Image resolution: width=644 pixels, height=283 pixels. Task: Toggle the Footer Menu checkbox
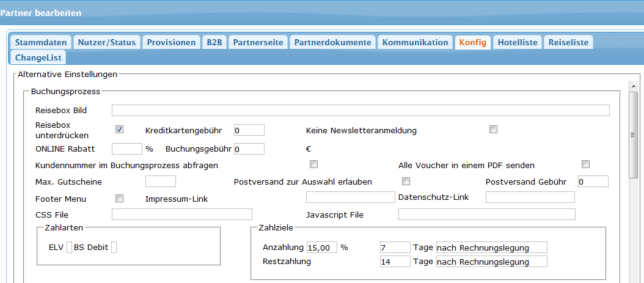point(120,198)
